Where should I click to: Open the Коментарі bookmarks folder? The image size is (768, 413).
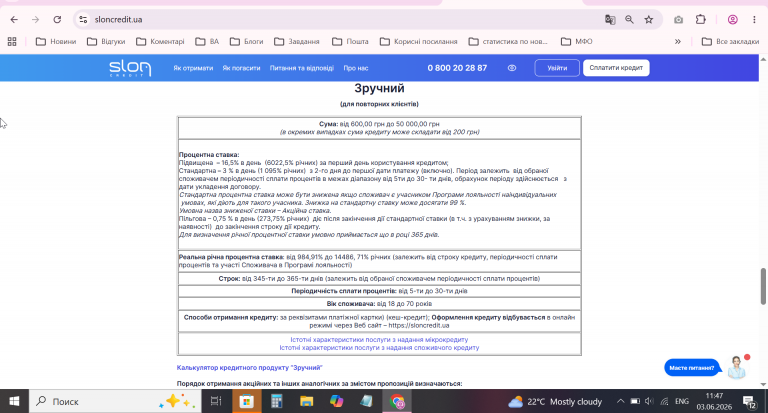pos(160,42)
